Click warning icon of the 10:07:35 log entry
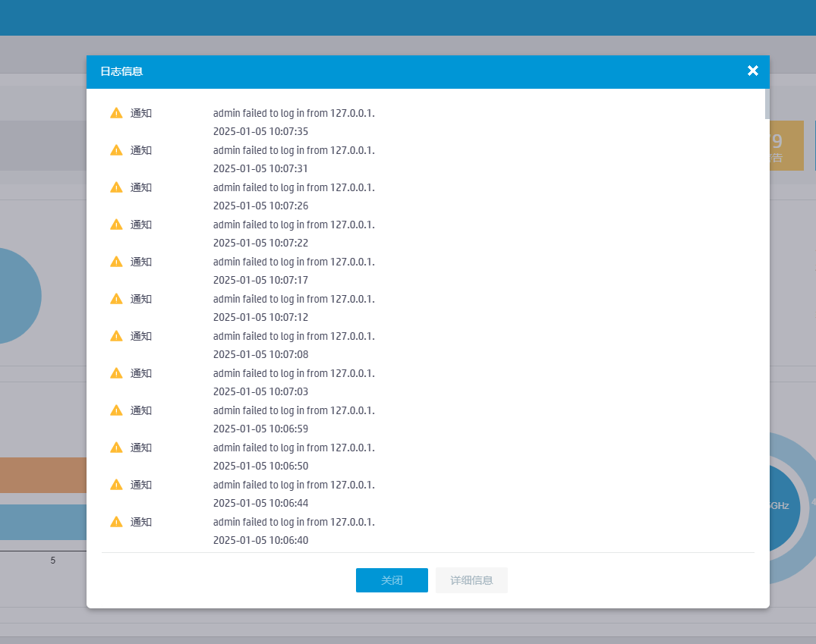 (117, 113)
